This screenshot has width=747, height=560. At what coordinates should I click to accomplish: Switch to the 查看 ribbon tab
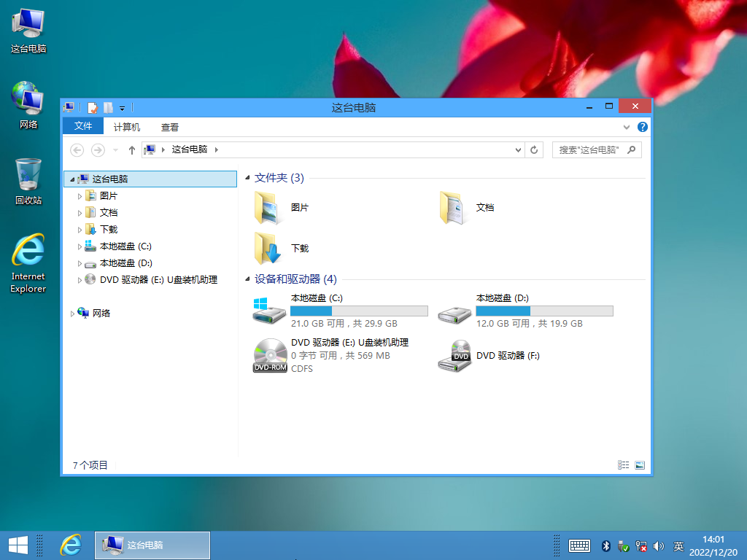click(170, 127)
